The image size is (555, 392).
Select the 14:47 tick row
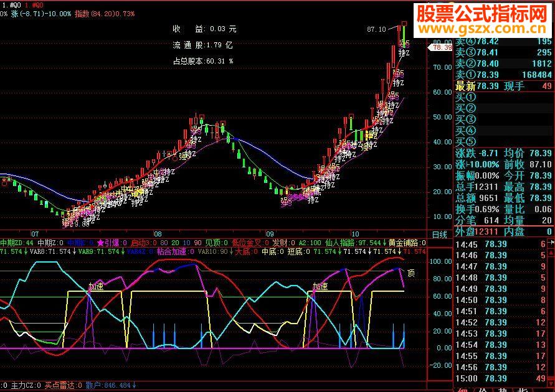click(x=501, y=266)
